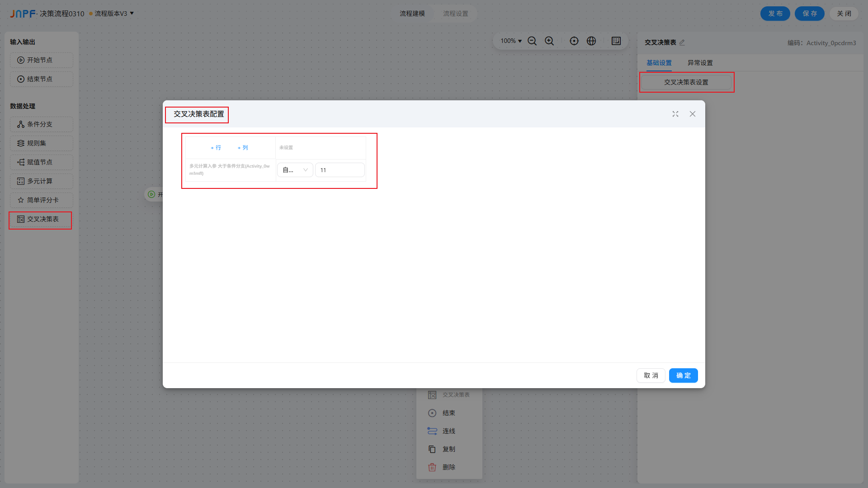Click the + 行 add row link

pos(216,148)
